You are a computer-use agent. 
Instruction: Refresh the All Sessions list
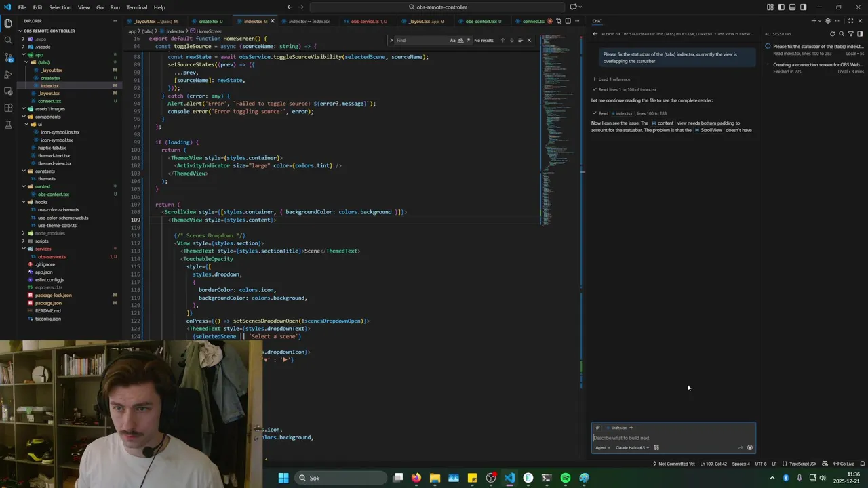[833, 34]
